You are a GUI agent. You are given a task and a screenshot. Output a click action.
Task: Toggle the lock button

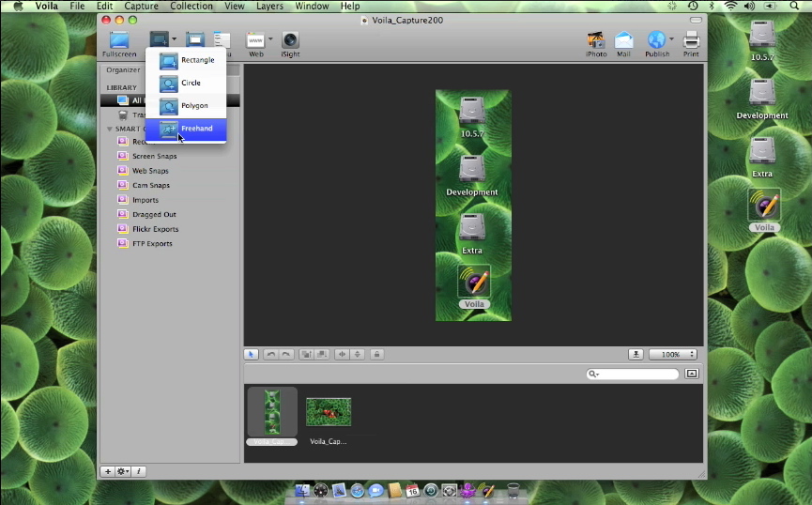tap(377, 354)
